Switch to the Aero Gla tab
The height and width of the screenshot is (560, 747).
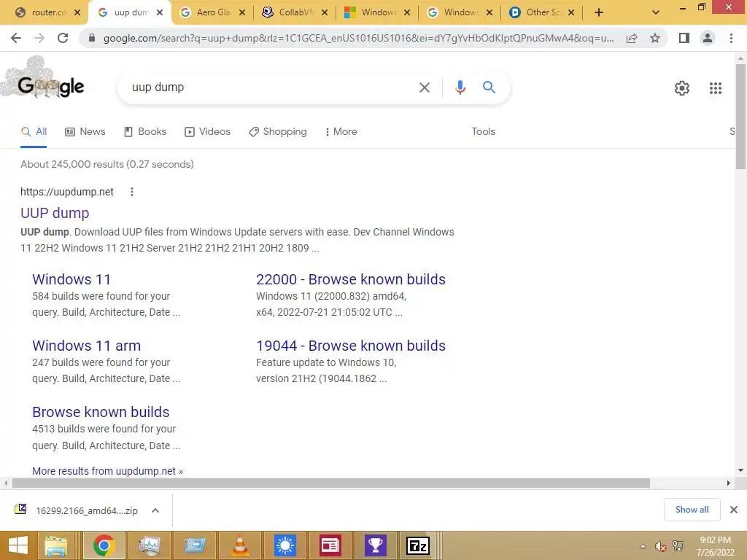(206, 12)
